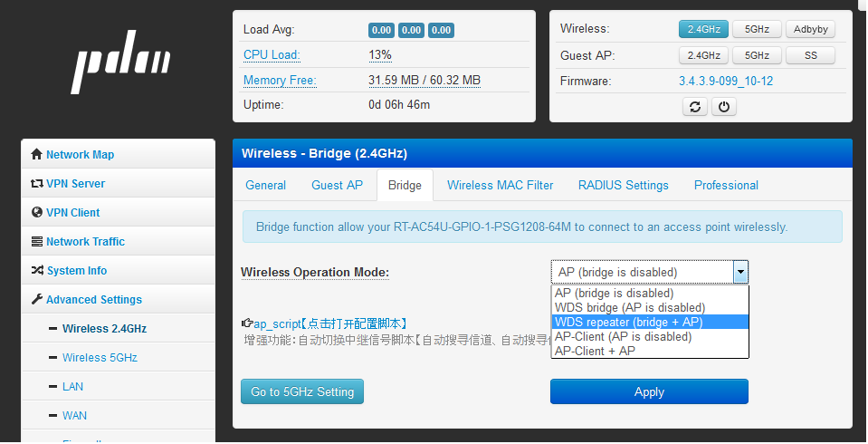Click the shuffle icon beside System Info
The width and height of the screenshot is (868, 444).
click(x=37, y=270)
